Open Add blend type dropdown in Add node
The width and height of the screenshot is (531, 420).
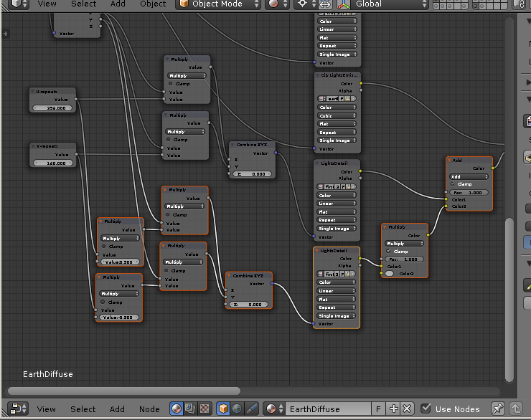pyautogui.click(x=469, y=176)
